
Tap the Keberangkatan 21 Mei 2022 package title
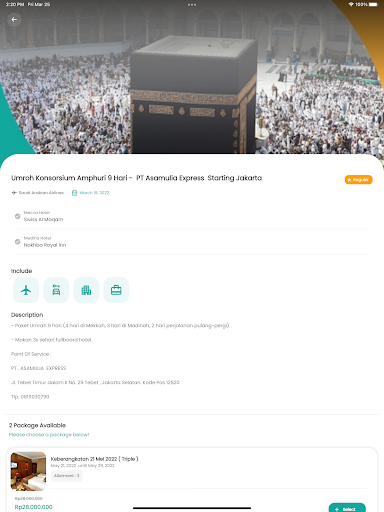[x=94, y=459]
